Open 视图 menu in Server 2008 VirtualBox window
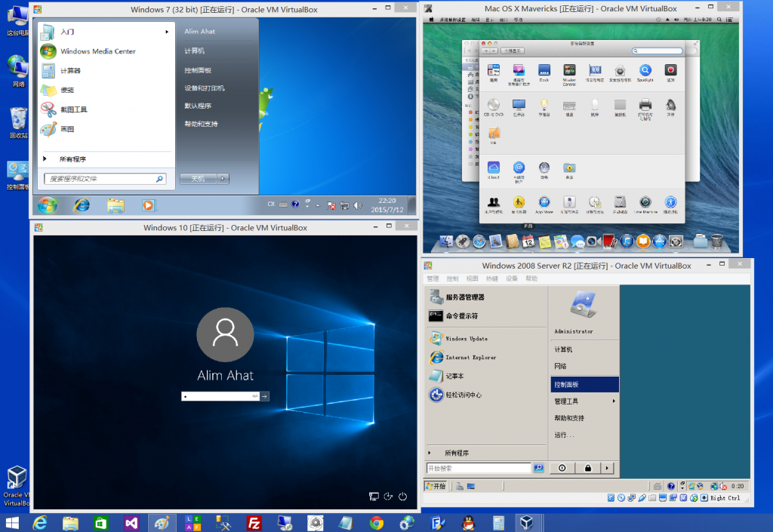This screenshot has width=773, height=532. pyautogui.click(x=473, y=278)
